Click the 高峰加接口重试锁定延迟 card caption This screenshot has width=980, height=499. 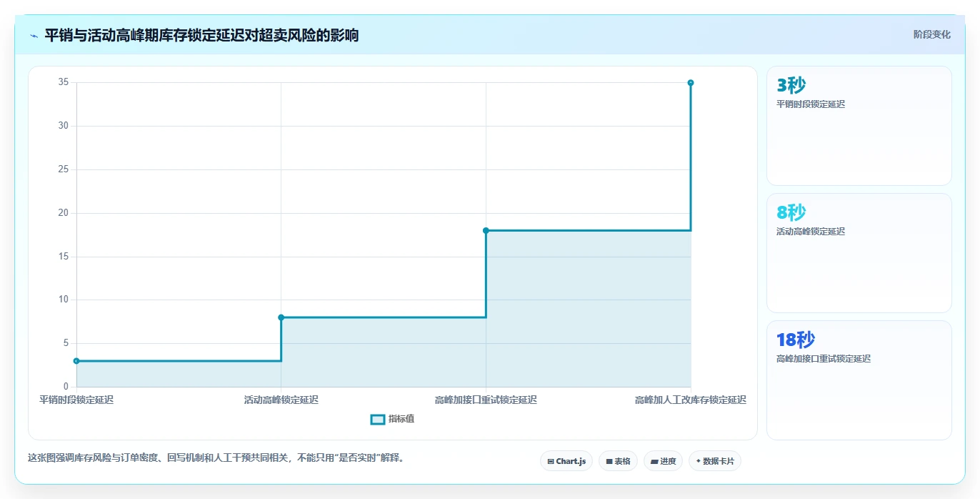point(824,359)
